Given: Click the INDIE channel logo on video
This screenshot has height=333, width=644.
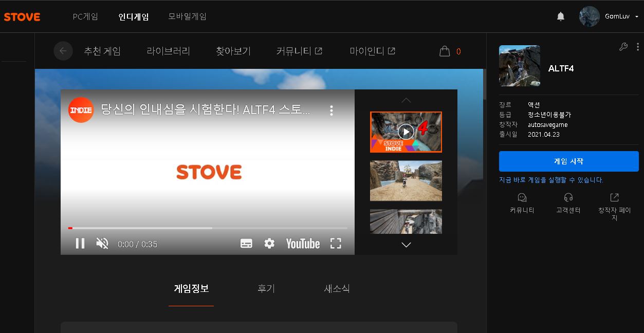Looking at the screenshot, I should click(81, 110).
